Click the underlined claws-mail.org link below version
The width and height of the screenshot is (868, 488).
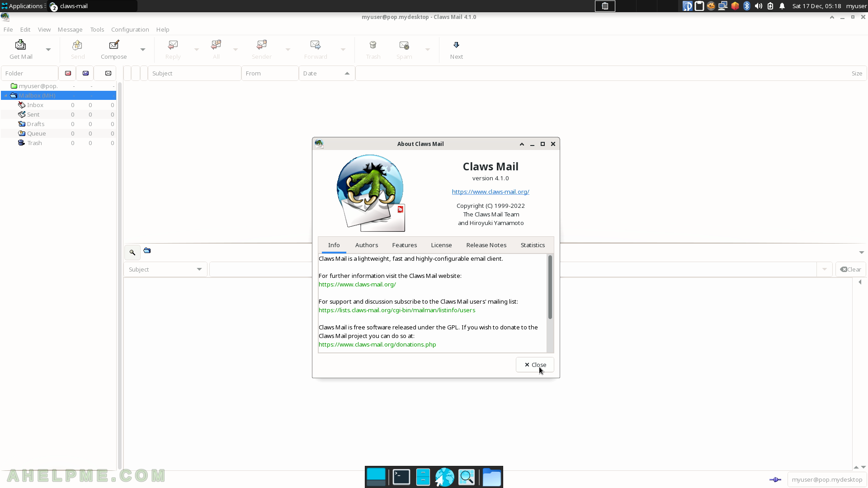(x=491, y=192)
